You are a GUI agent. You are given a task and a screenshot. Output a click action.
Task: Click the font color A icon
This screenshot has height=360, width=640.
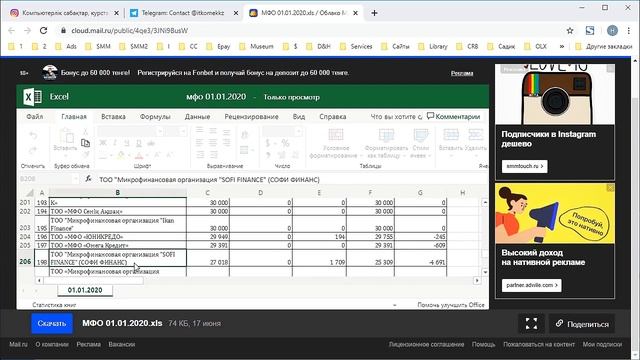139,155
